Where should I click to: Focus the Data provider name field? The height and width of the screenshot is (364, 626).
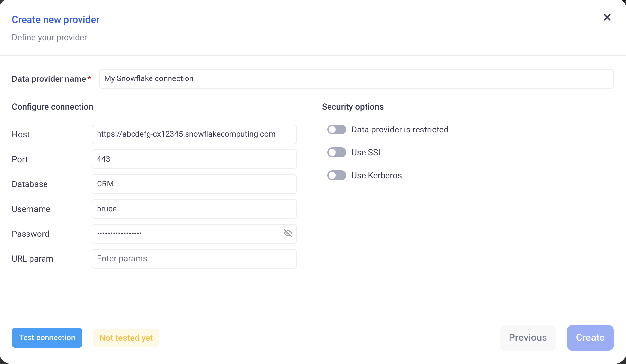coord(356,79)
